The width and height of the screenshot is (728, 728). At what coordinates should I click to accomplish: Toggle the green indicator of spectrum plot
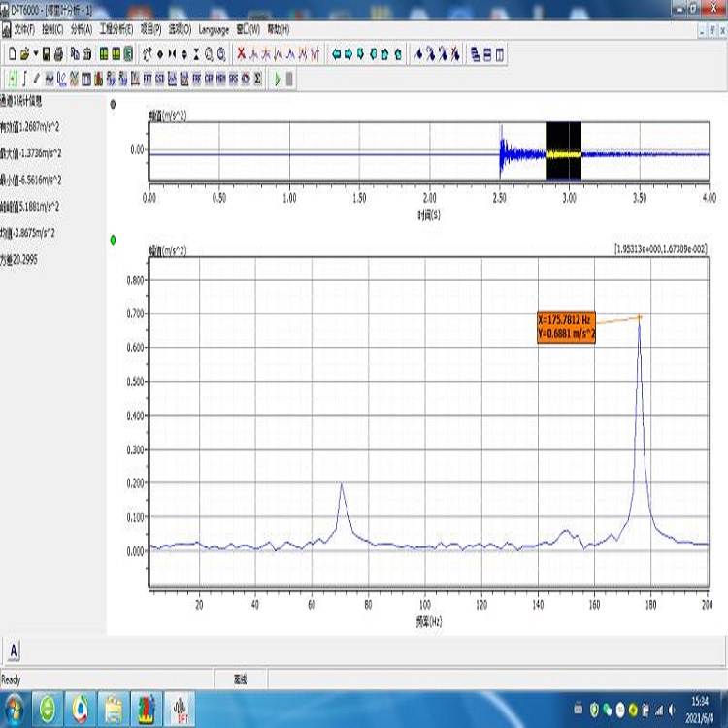pos(114,239)
